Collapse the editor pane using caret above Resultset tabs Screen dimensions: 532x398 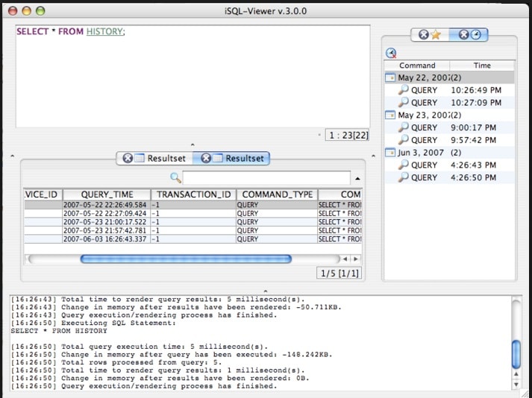(x=193, y=145)
